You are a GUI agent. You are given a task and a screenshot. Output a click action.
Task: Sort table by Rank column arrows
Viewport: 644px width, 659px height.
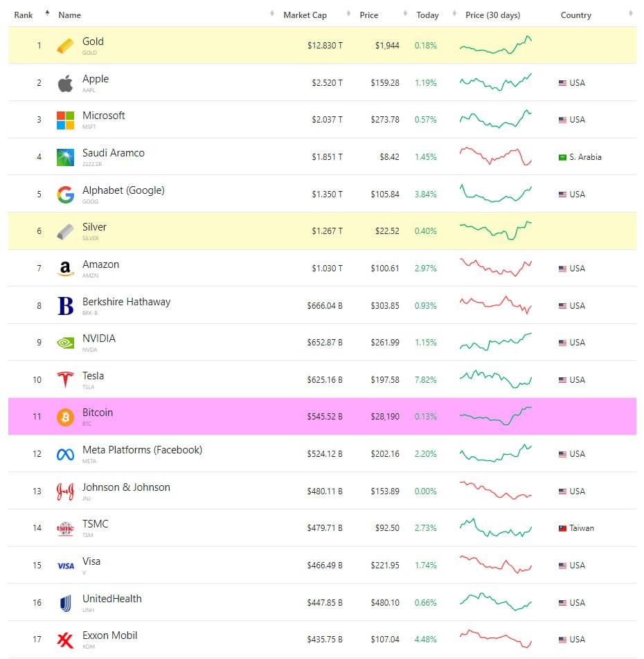click(48, 13)
